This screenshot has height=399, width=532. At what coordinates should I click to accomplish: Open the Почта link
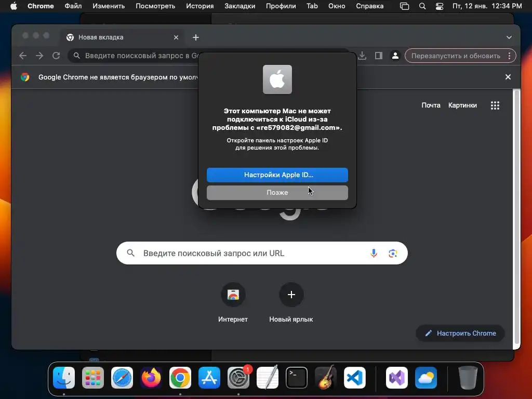tap(431, 105)
